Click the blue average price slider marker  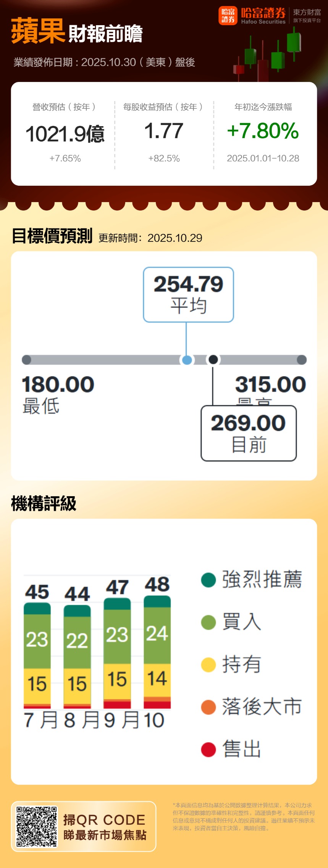187,360
